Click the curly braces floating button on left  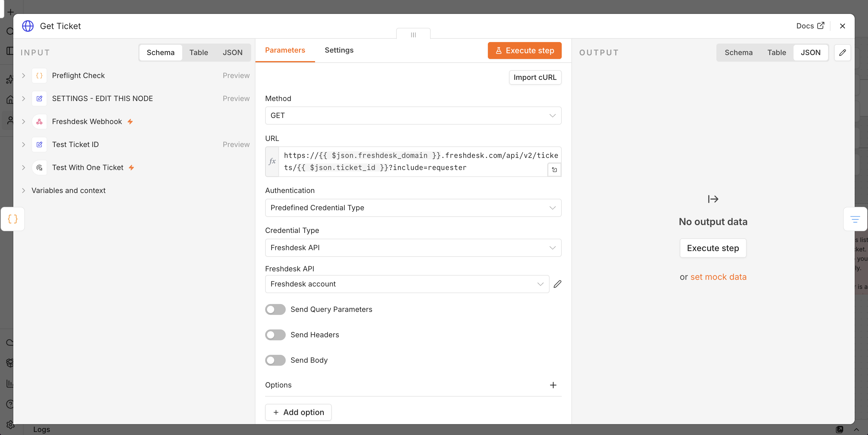pos(12,219)
